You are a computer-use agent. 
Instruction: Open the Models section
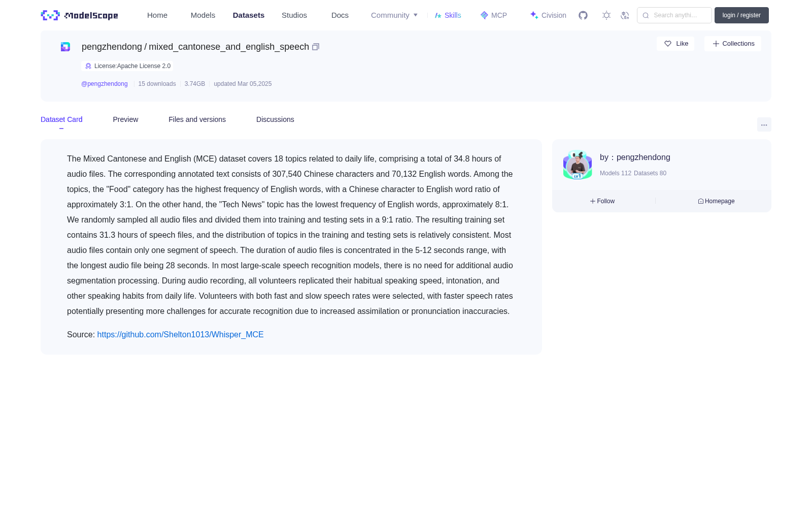[203, 15]
